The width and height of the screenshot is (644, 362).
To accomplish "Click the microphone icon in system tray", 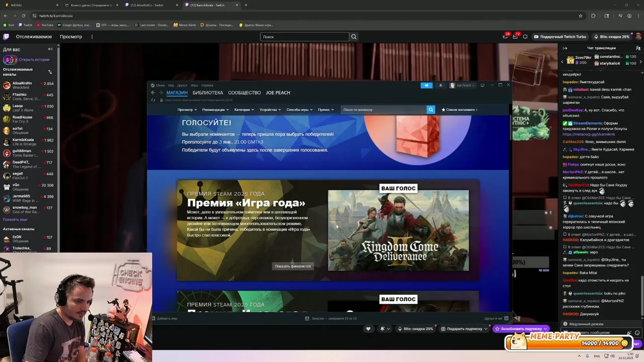I will (587, 356).
